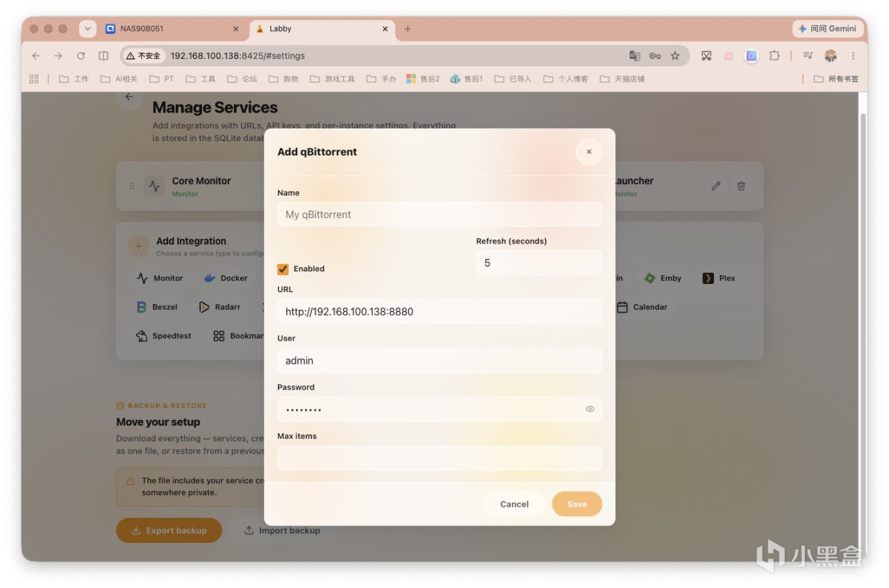Click the Refresh (seconds) input

[x=539, y=263]
